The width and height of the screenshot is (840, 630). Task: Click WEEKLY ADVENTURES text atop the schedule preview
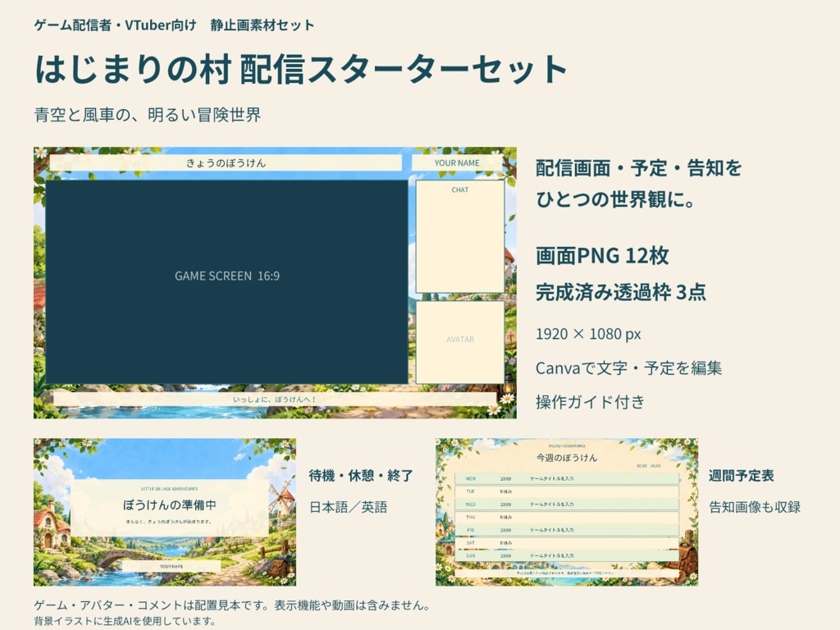(567, 445)
